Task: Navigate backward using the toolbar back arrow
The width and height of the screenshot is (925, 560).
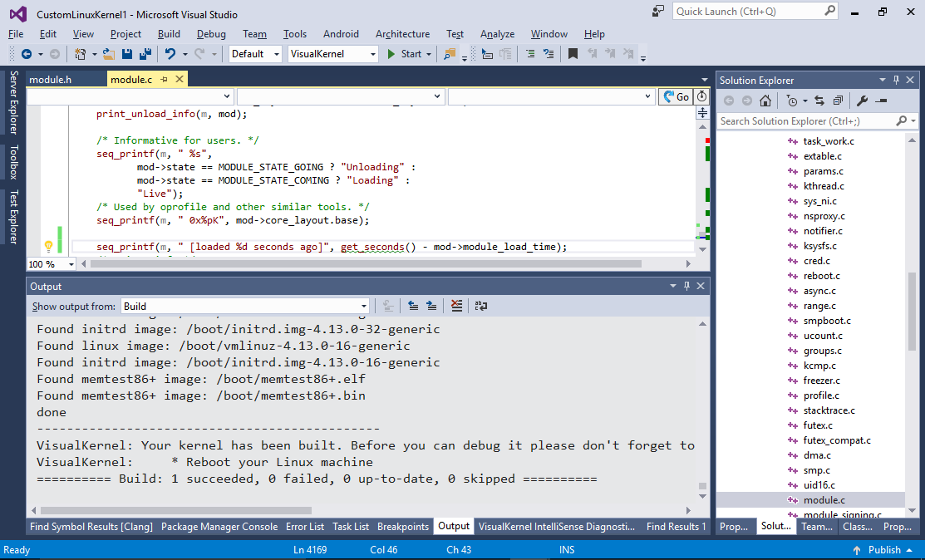Action: coord(27,54)
